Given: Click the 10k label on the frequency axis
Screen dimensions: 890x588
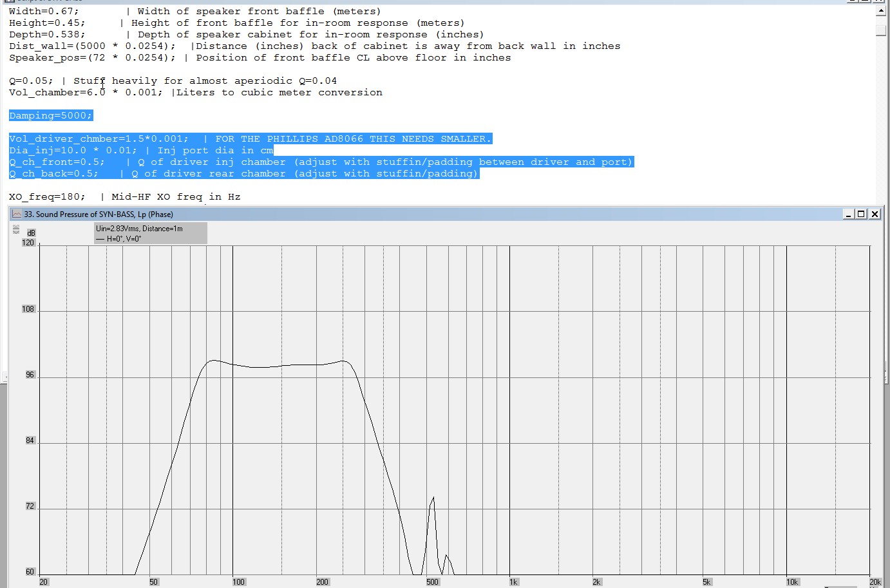Looking at the screenshot, I should [792, 582].
